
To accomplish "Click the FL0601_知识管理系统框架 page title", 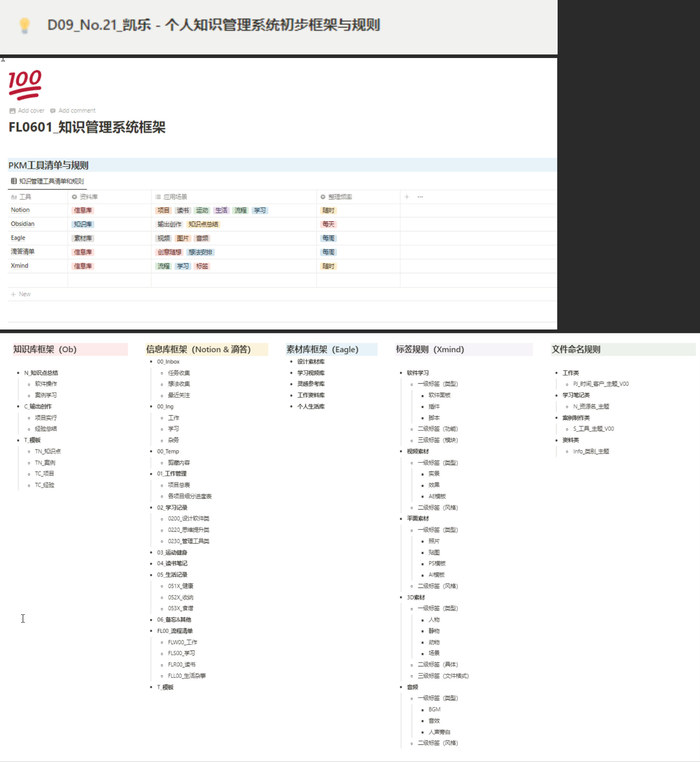I will (x=87, y=127).
